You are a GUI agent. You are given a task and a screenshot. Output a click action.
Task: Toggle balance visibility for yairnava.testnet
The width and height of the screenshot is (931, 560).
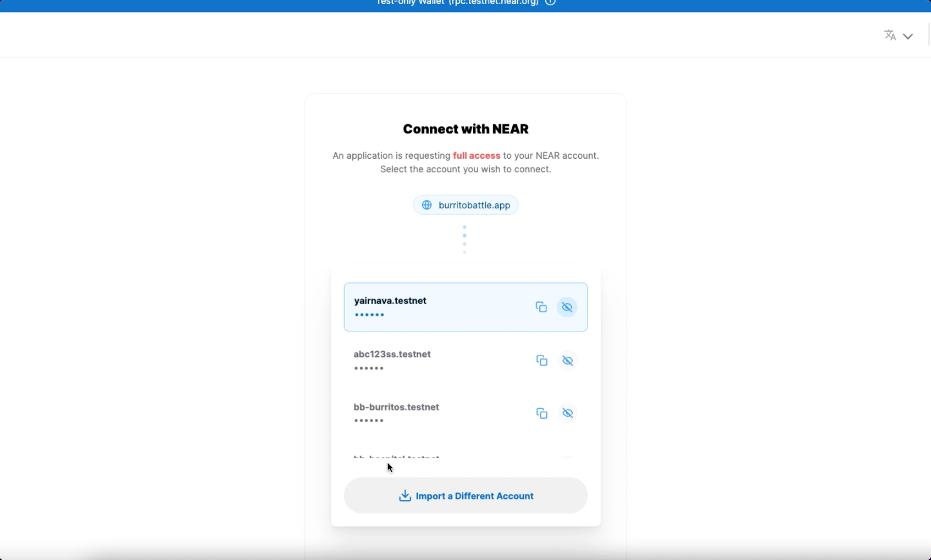click(x=567, y=307)
